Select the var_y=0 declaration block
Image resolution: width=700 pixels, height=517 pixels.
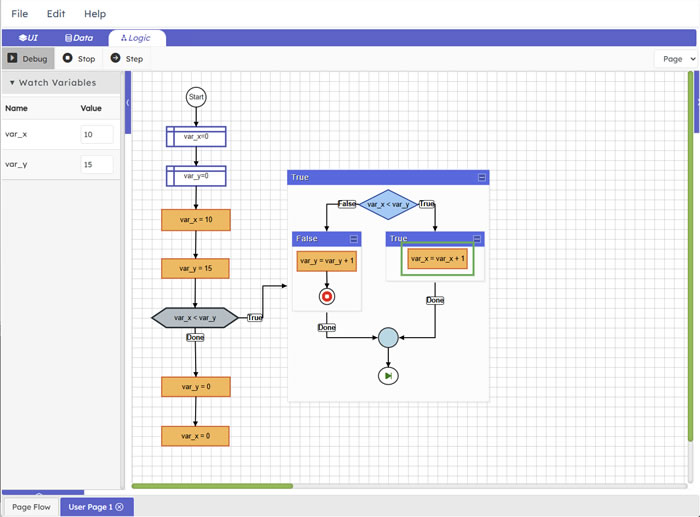pyautogui.click(x=196, y=176)
